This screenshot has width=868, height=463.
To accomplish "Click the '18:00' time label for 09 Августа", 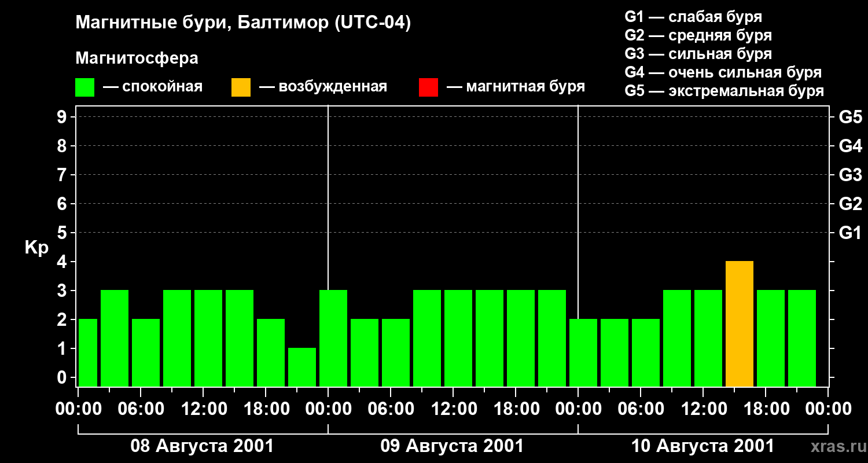I will tap(516, 409).
